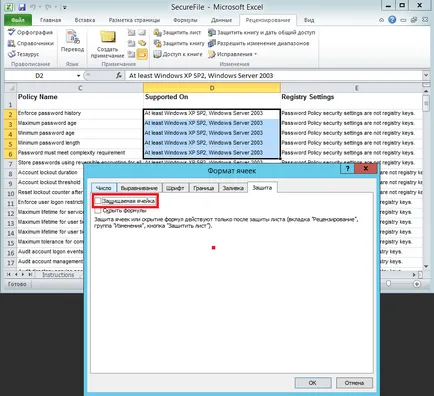The width and height of the screenshot is (434, 396).
Task: Check the Защищаемая ячейка checkbox
Action: coord(98,201)
